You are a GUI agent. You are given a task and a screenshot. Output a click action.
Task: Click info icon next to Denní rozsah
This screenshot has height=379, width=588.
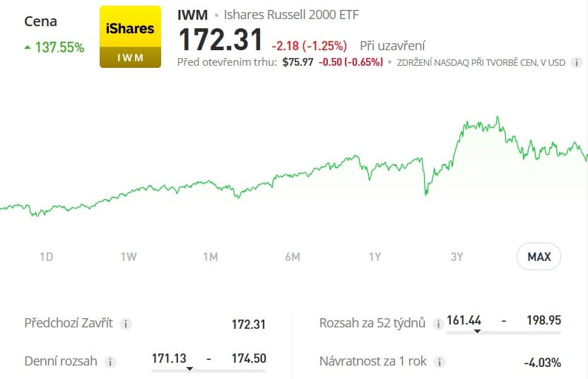110,362
